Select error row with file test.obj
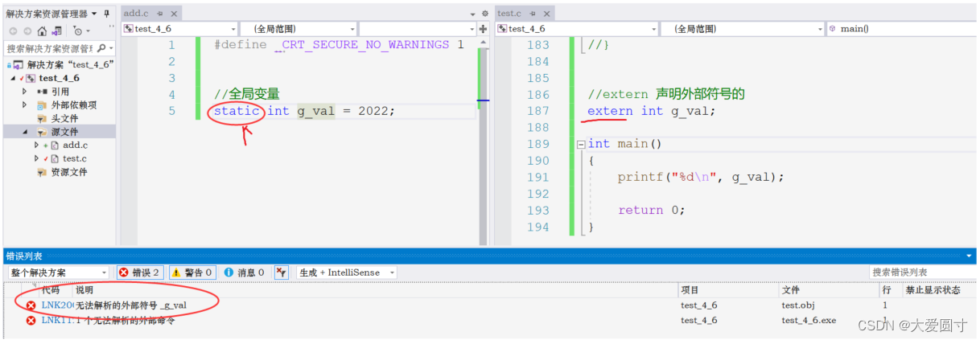This screenshot has height=340, width=980. pyautogui.click(x=490, y=305)
